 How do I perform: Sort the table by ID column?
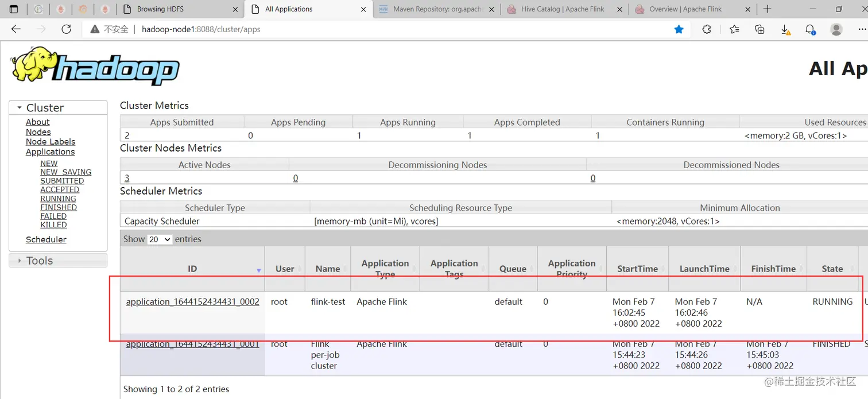tap(192, 269)
